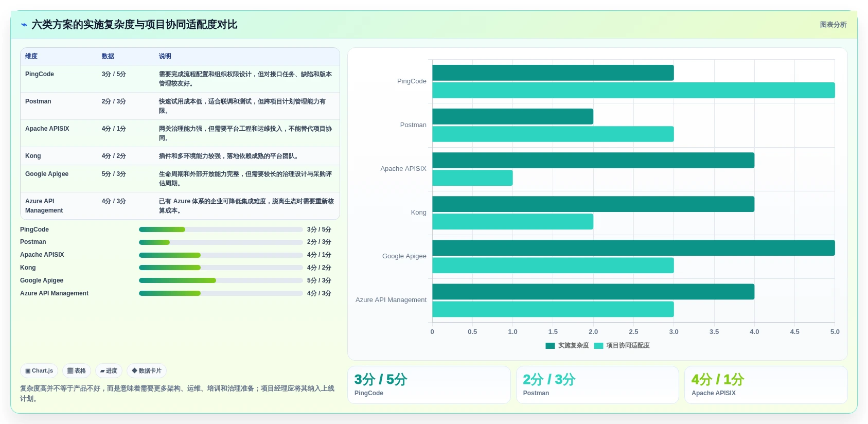The image size is (868, 424).
Task: Click table cell 5分 / 3分 for Google Apigee
Action: (114, 174)
